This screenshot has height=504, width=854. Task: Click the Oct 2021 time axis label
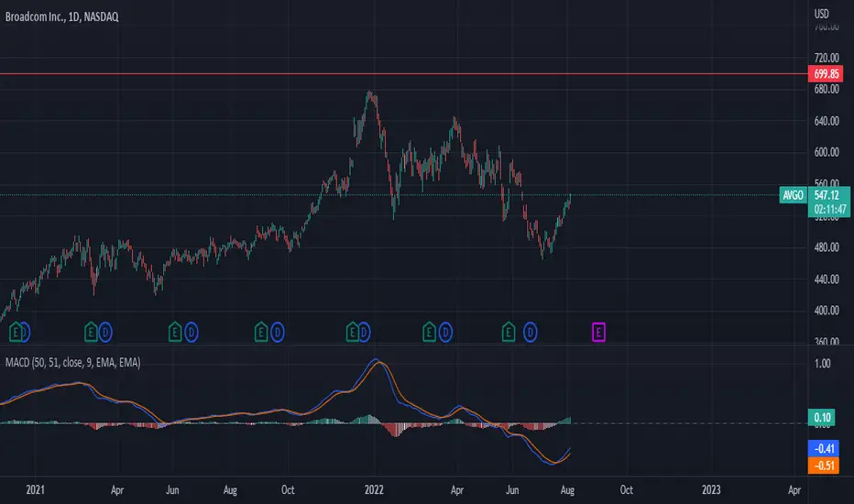[x=288, y=490]
